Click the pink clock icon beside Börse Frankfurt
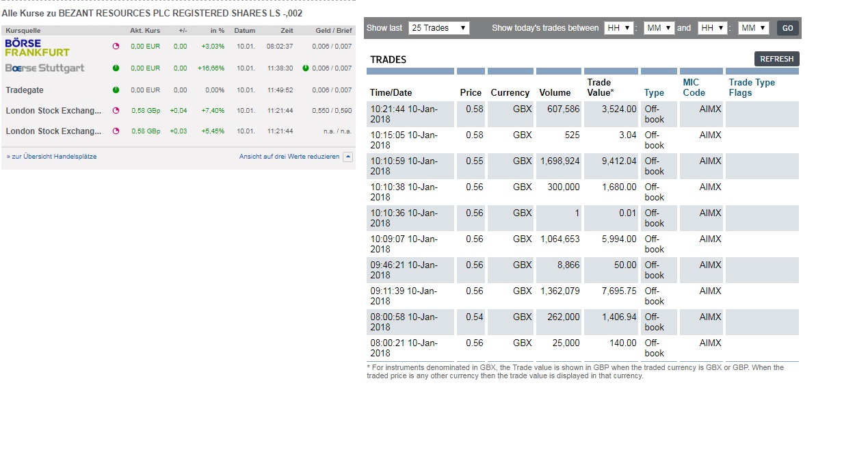 pos(116,47)
